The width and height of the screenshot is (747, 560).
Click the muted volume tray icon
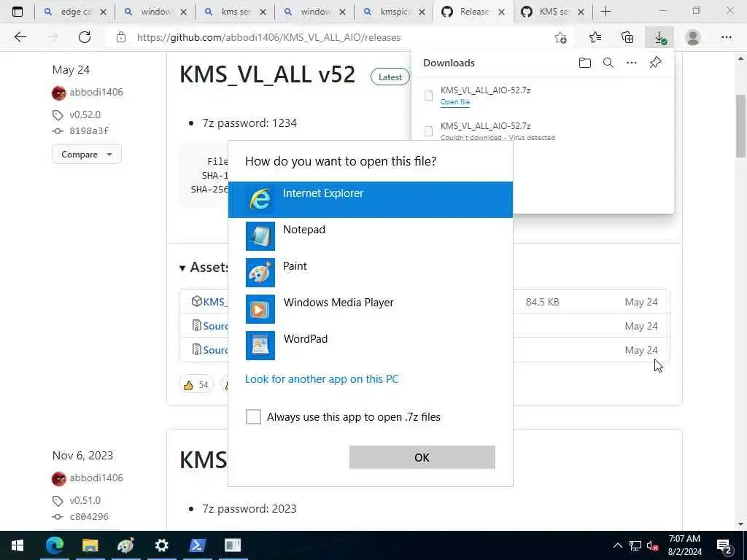[652, 545]
